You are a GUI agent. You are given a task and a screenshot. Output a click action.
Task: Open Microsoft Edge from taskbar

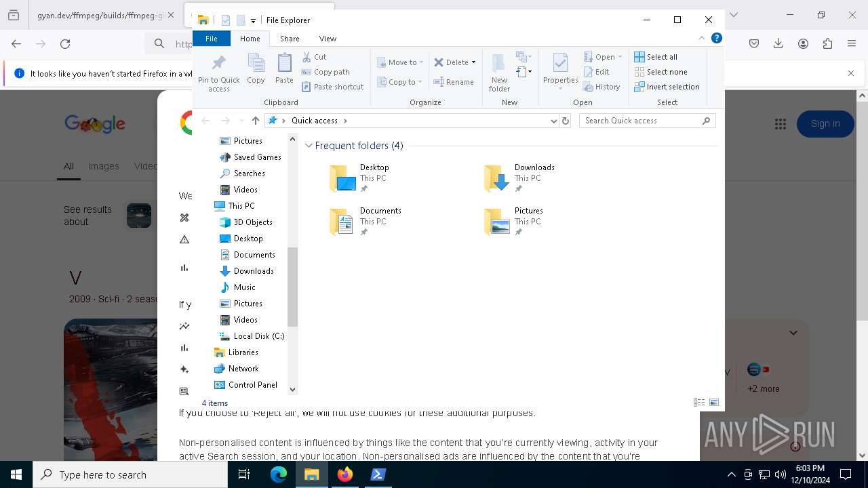click(x=279, y=474)
